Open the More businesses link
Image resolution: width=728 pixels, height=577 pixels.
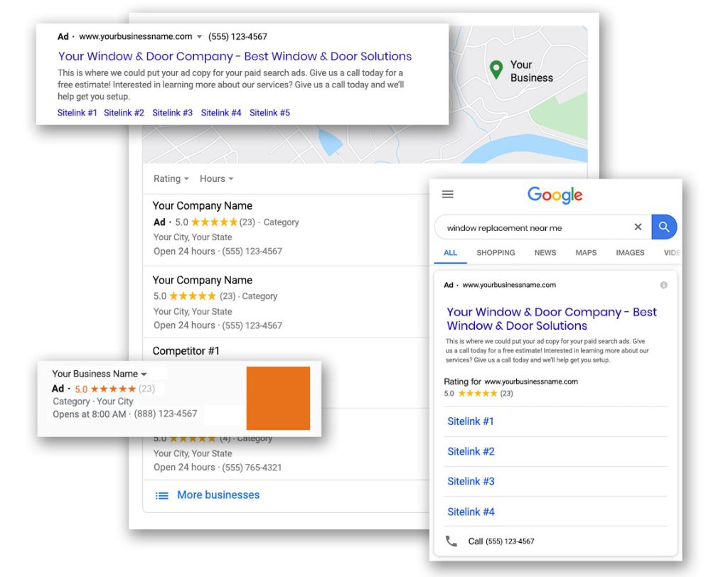coord(218,495)
